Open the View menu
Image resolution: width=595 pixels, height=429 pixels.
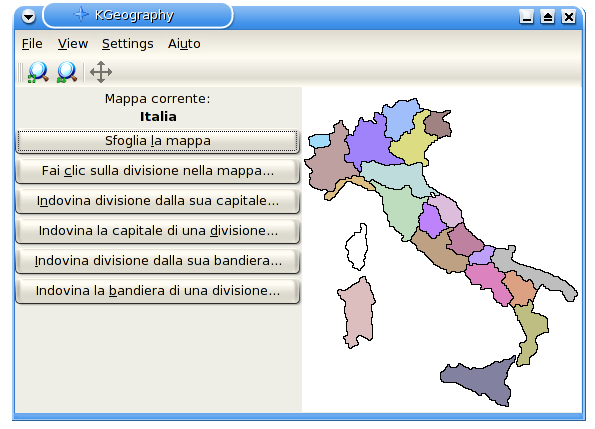73,44
